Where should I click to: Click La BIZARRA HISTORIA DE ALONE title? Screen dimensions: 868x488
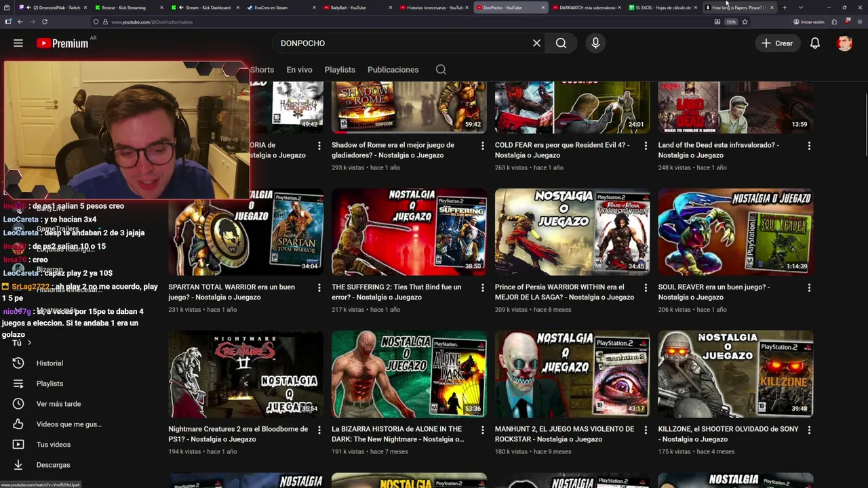(x=397, y=434)
